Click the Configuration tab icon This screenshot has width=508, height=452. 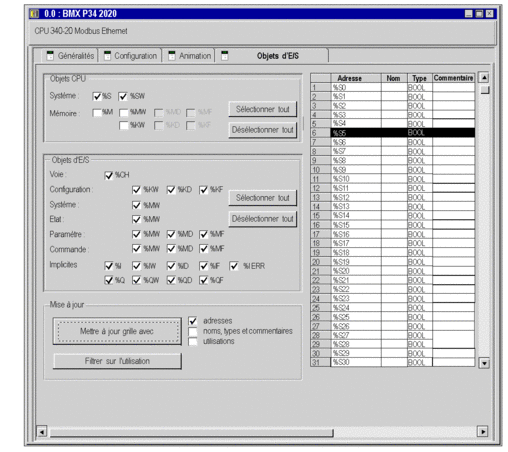(x=107, y=56)
